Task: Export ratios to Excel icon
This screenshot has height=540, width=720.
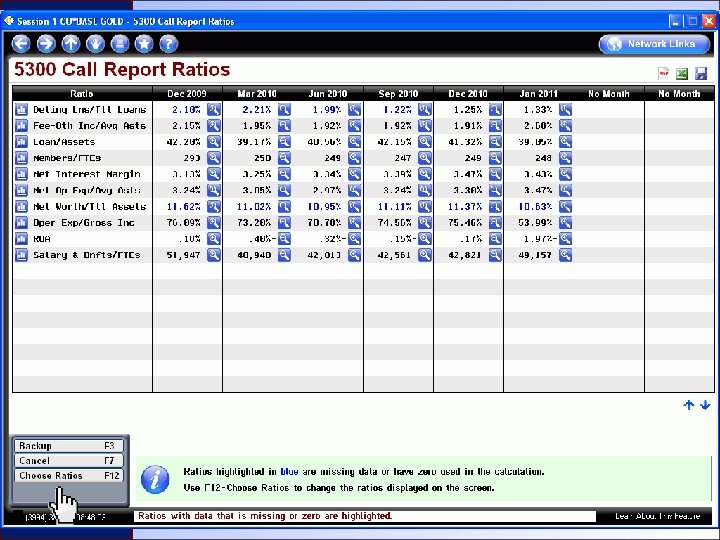Action: click(x=682, y=73)
